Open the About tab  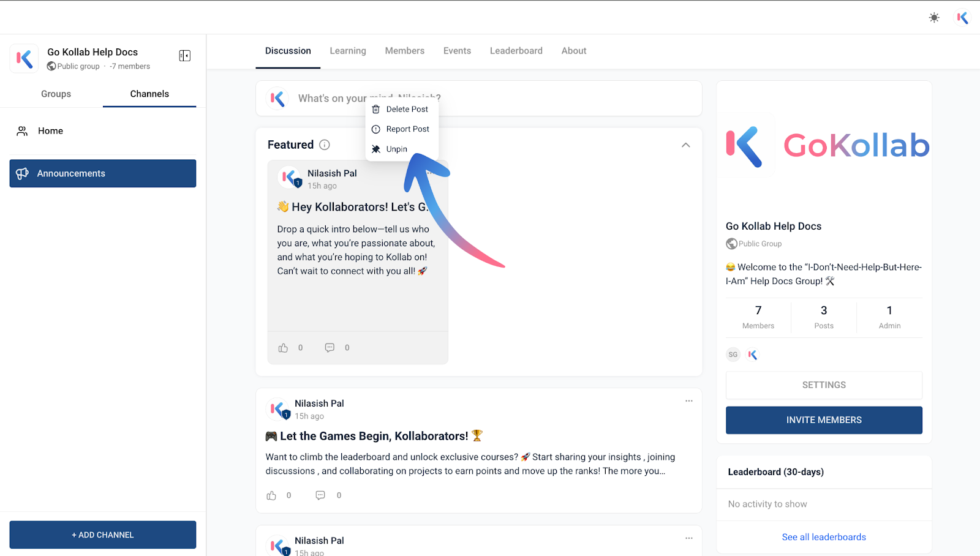pyautogui.click(x=574, y=51)
